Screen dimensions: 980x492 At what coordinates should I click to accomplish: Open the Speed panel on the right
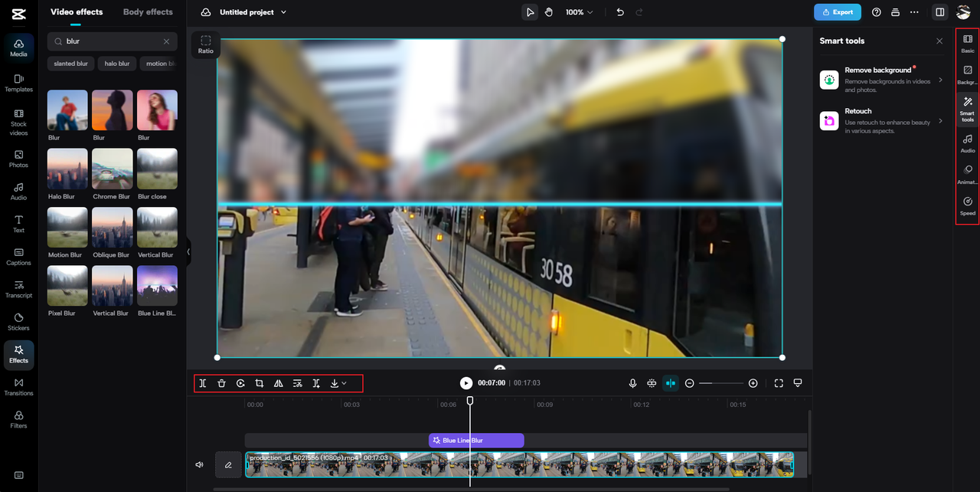(966, 206)
